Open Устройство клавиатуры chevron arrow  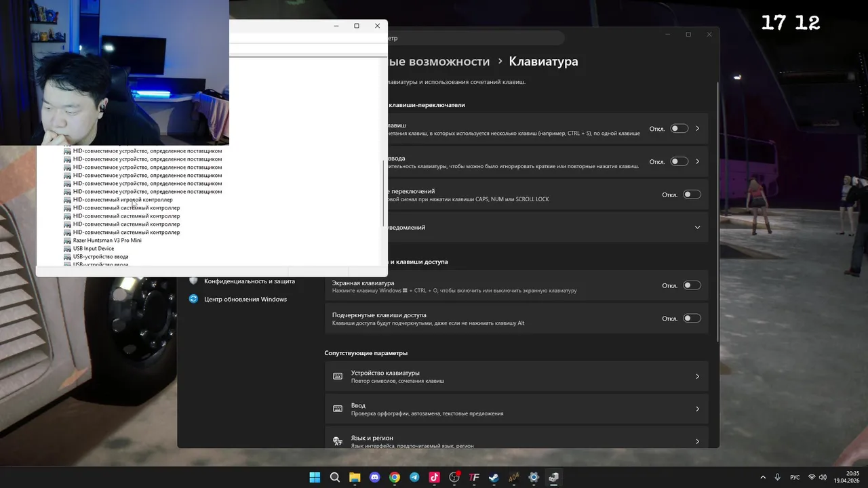(697, 376)
